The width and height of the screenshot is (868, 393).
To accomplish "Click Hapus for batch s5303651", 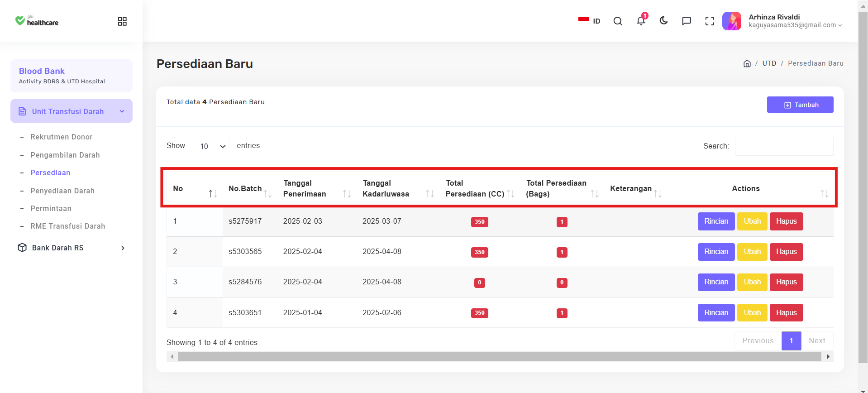I will pos(787,313).
